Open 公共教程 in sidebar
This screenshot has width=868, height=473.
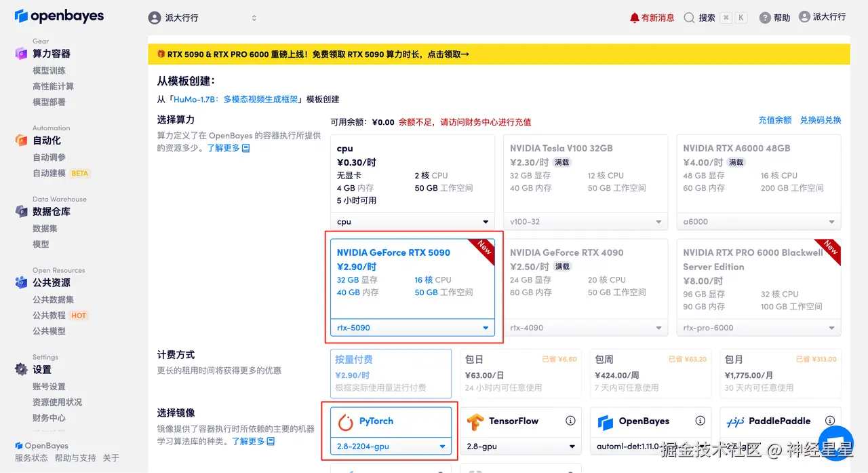tap(50, 315)
